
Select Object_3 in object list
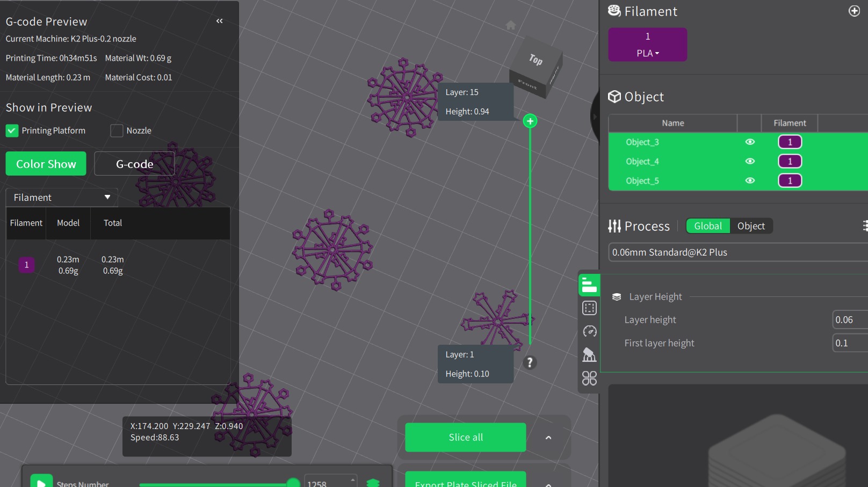(642, 142)
